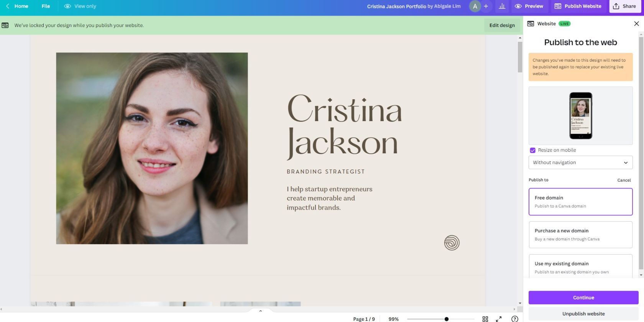The height and width of the screenshot is (322, 644).
Task: Click Publish Website in the top bar
Action: (x=578, y=6)
